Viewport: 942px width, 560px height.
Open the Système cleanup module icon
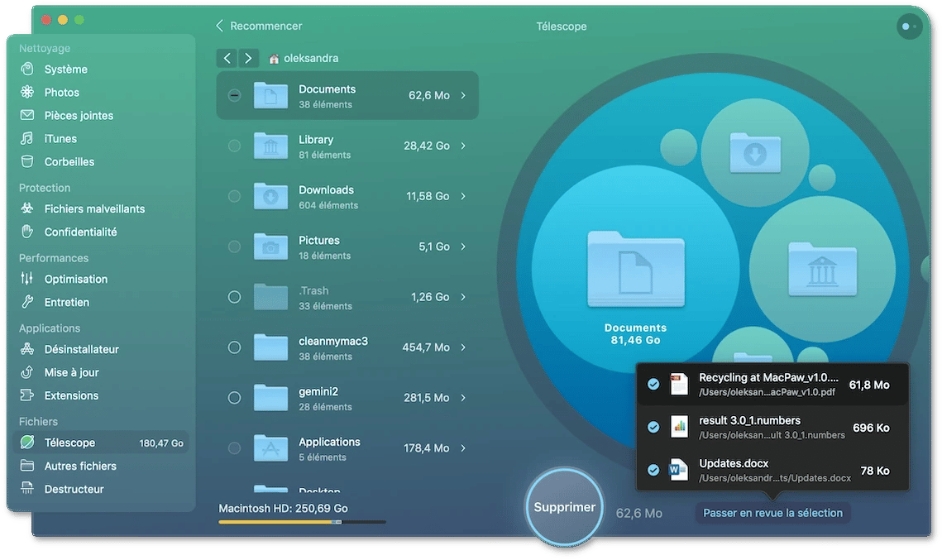[27, 69]
